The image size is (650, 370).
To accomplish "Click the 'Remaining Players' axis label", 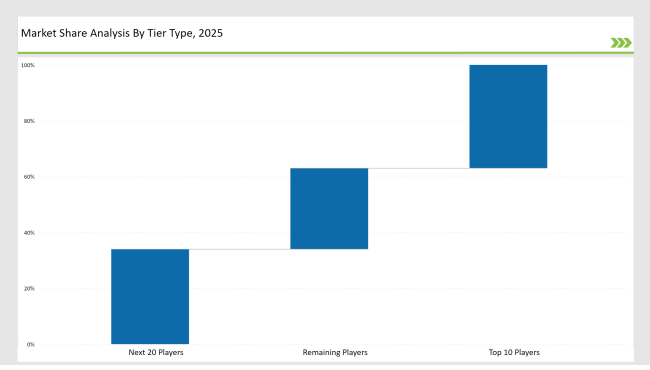I will pyautogui.click(x=335, y=352).
